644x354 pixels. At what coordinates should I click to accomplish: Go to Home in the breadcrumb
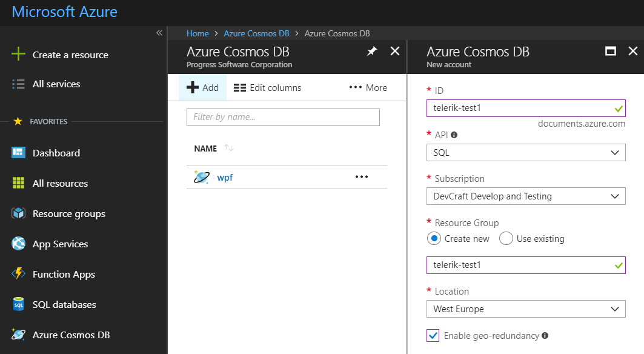coord(198,33)
